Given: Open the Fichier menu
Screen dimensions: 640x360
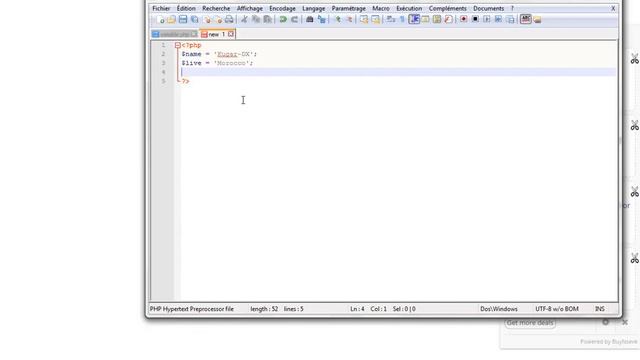Looking at the screenshot, I should [x=161, y=8].
